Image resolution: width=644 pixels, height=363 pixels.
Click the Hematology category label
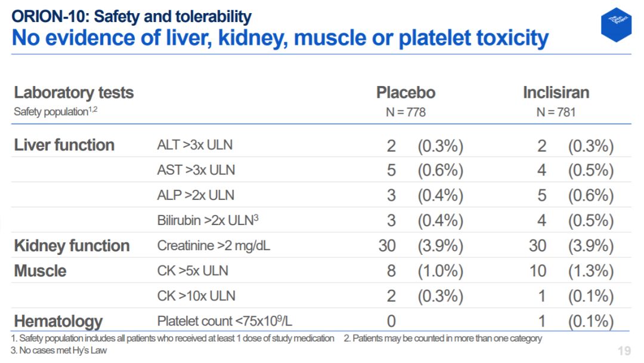[x=58, y=321]
